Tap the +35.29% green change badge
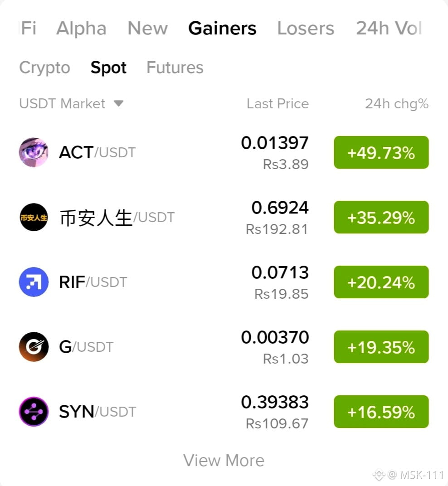This screenshot has width=448, height=486. (381, 217)
